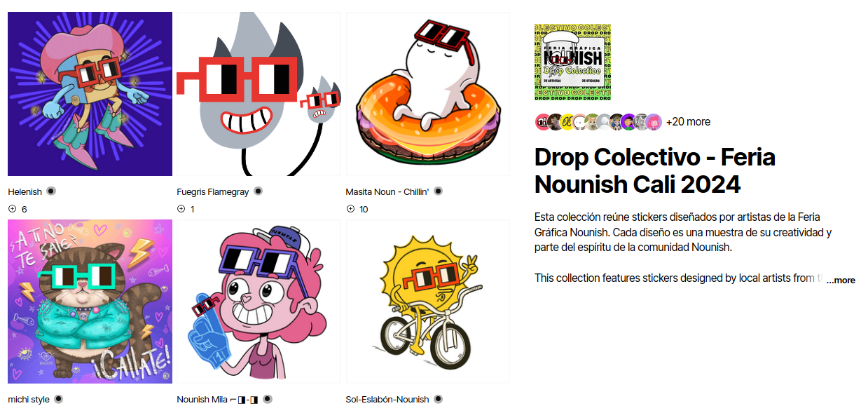Click the badge icon next to Fuegris Flamegray
This screenshot has width=868, height=413.
(x=258, y=191)
